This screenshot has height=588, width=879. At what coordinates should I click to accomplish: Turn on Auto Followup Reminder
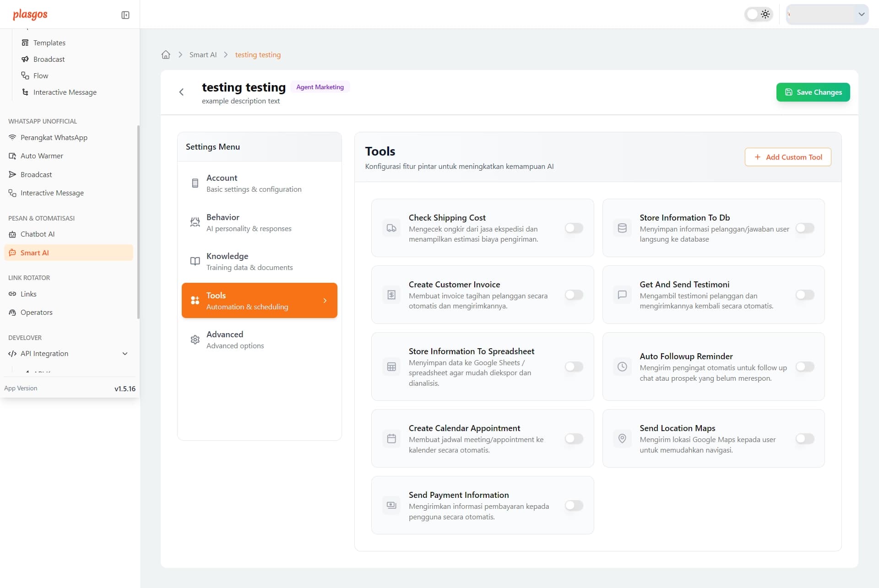[x=805, y=367]
